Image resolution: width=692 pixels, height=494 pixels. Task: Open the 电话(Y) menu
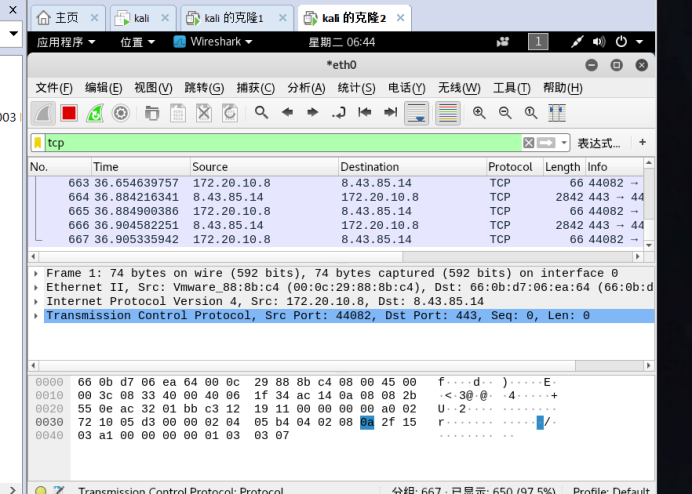click(407, 88)
